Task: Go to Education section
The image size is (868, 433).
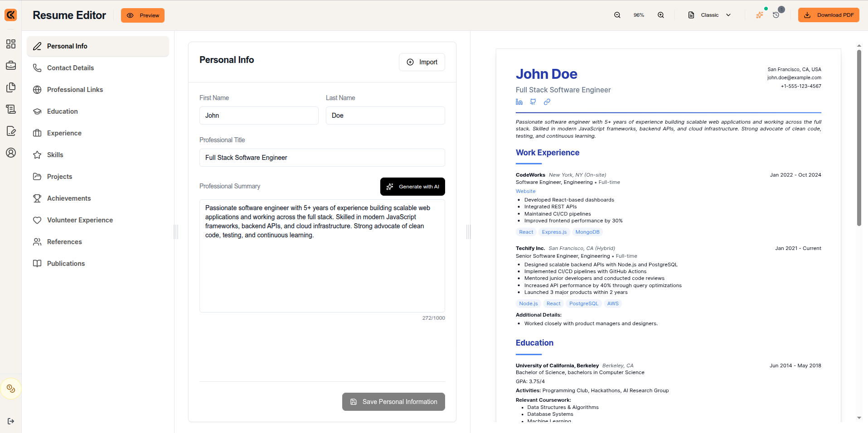Action: pos(98,111)
